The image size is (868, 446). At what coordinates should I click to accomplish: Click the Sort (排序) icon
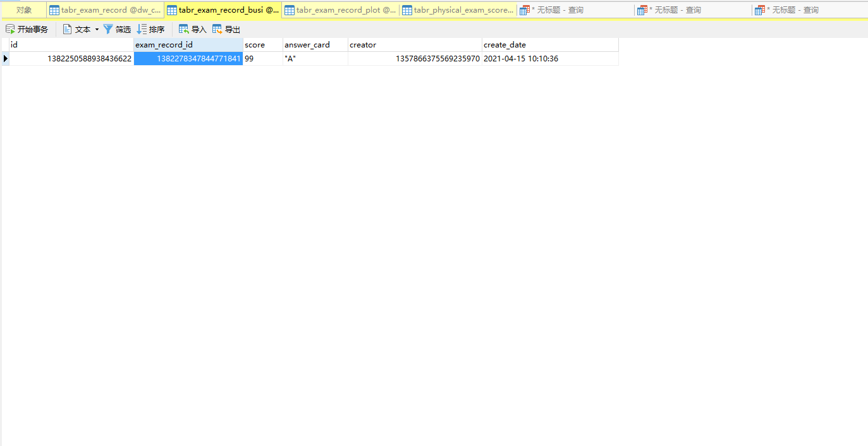click(142, 29)
